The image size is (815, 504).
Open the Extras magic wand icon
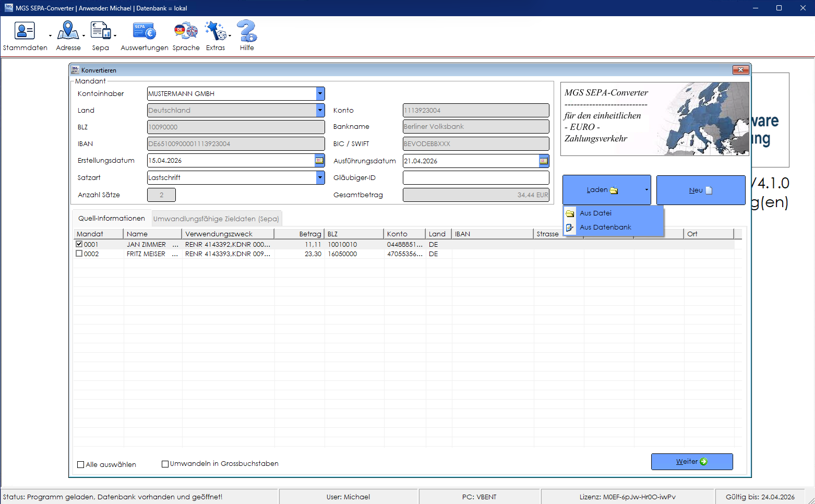pos(215,31)
